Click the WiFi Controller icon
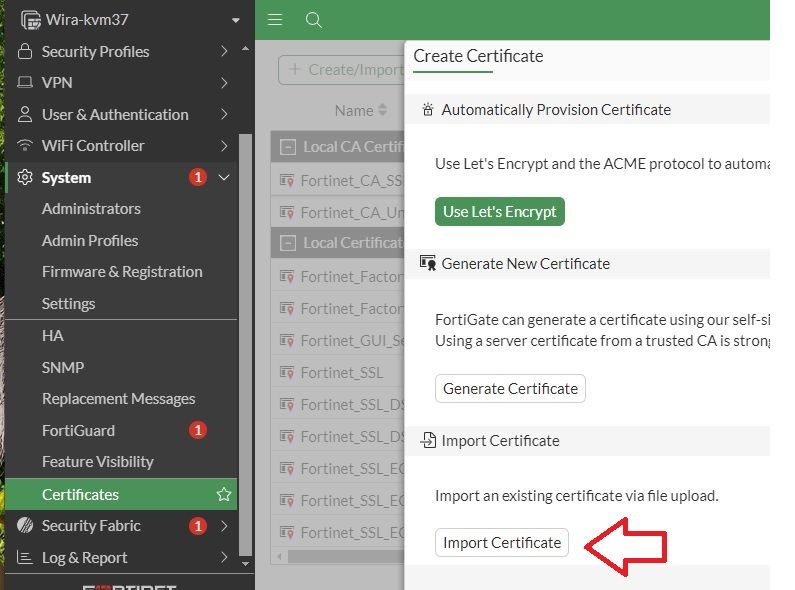The image size is (795, 590). pos(25,146)
